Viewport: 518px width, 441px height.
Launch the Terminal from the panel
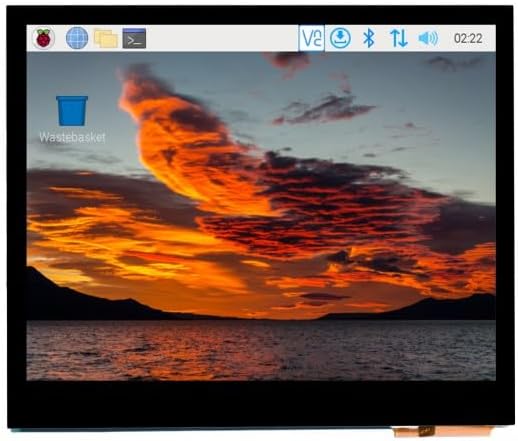pyautogui.click(x=134, y=38)
